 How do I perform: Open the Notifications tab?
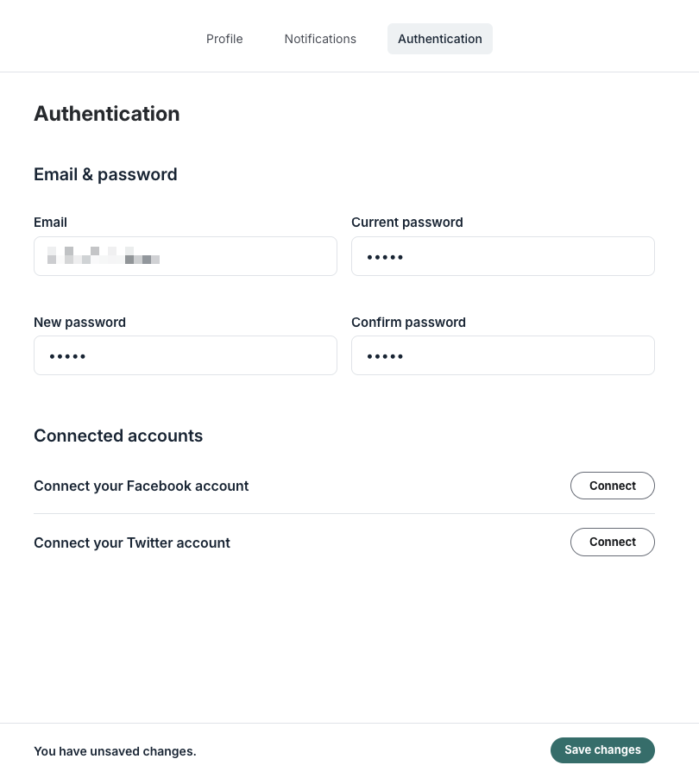[320, 39]
